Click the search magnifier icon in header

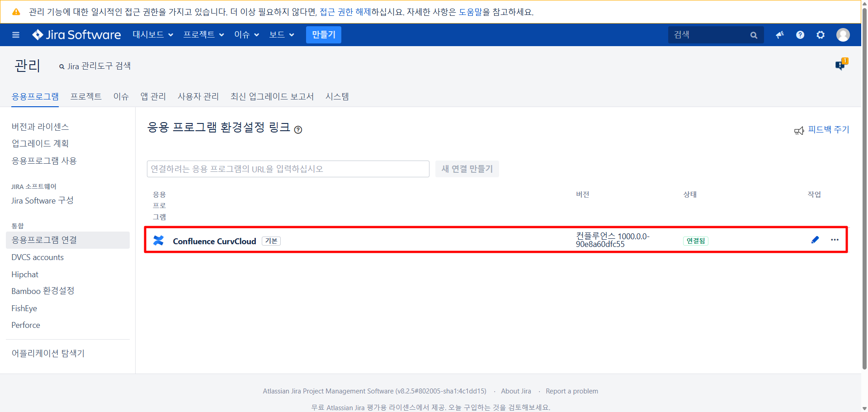754,35
